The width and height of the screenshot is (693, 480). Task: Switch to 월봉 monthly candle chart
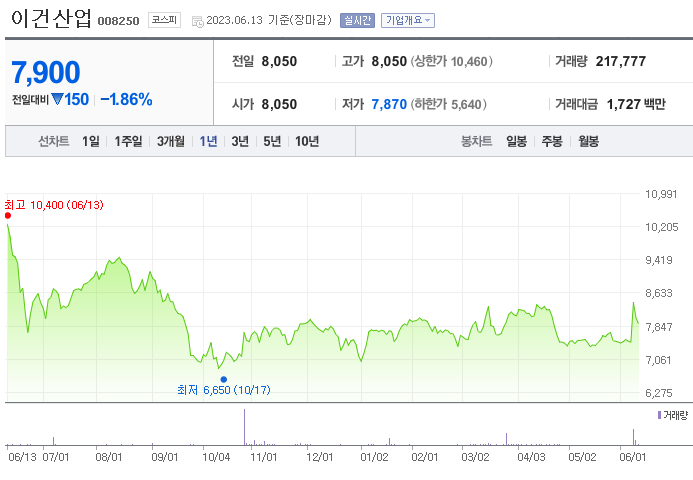(588, 141)
